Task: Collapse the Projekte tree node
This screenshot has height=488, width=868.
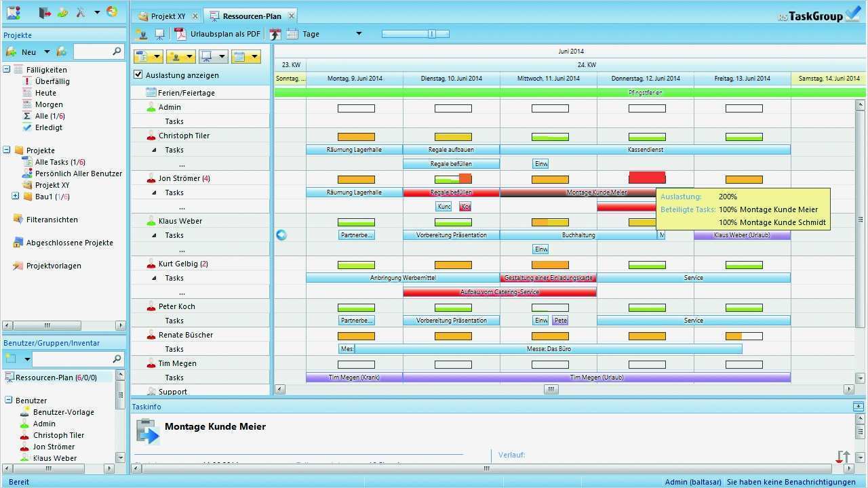Action: [x=7, y=150]
